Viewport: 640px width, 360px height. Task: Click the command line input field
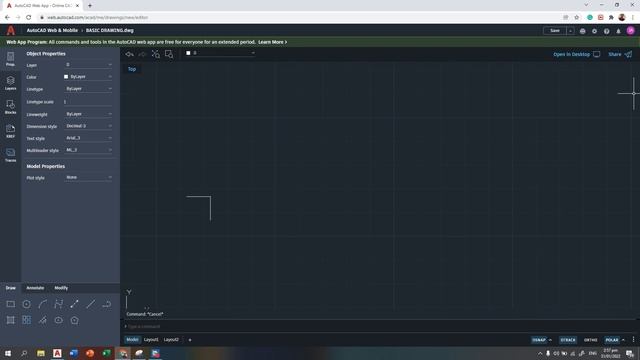click(x=380, y=326)
